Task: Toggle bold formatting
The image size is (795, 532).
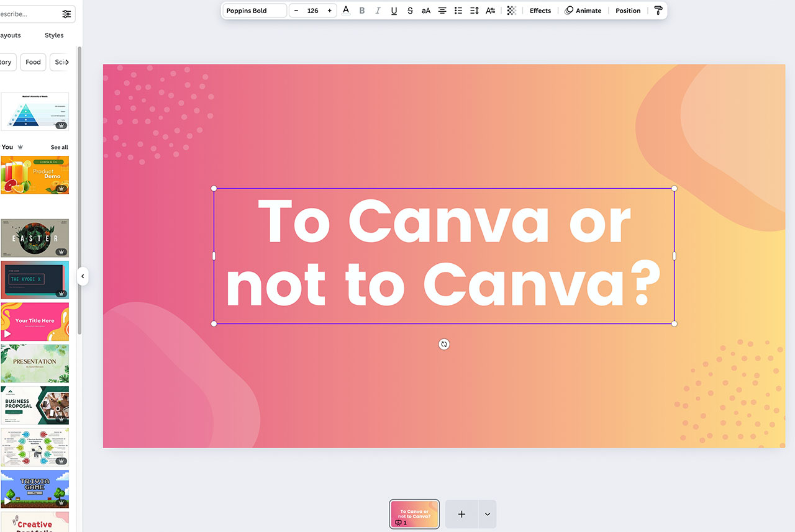Action: pyautogui.click(x=362, y=11)
